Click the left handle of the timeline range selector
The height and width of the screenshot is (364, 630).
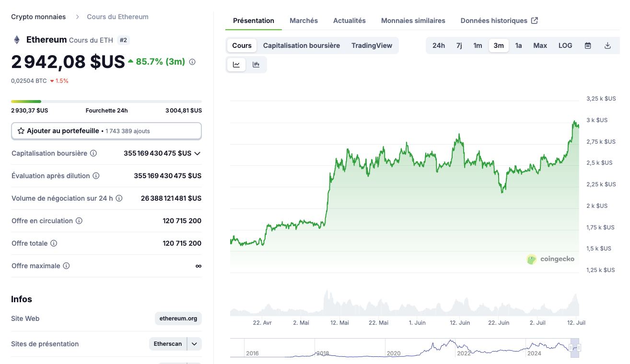tap(571, 348)
